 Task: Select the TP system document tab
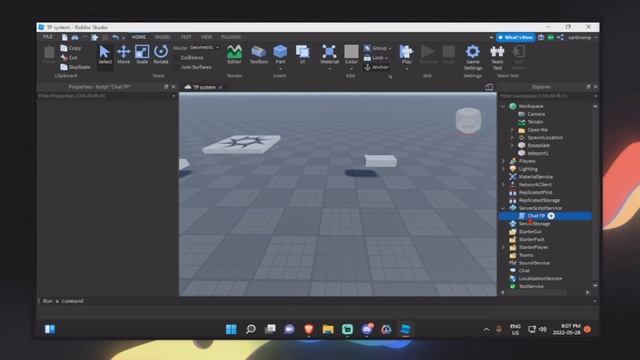coord(203,87)
